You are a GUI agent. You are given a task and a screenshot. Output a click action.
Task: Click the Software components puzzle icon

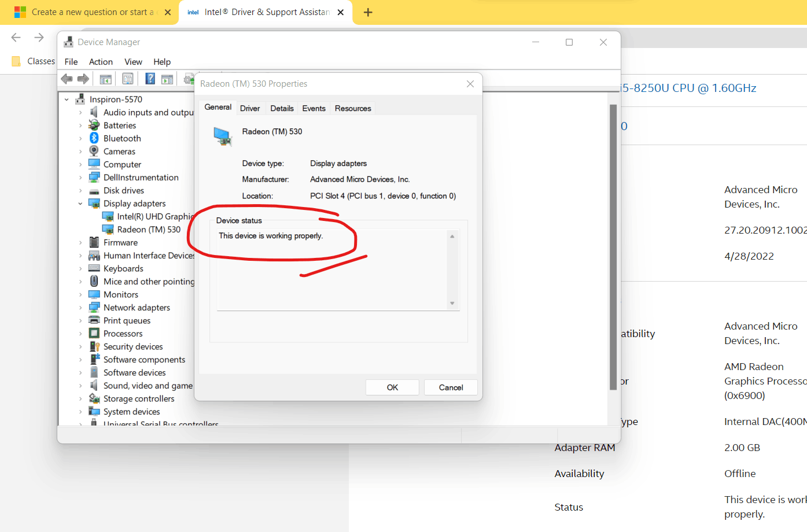[95, 359]
